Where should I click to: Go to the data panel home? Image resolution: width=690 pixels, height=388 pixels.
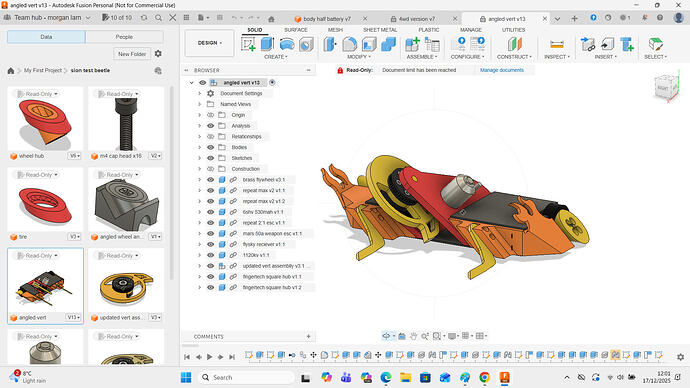11,70
